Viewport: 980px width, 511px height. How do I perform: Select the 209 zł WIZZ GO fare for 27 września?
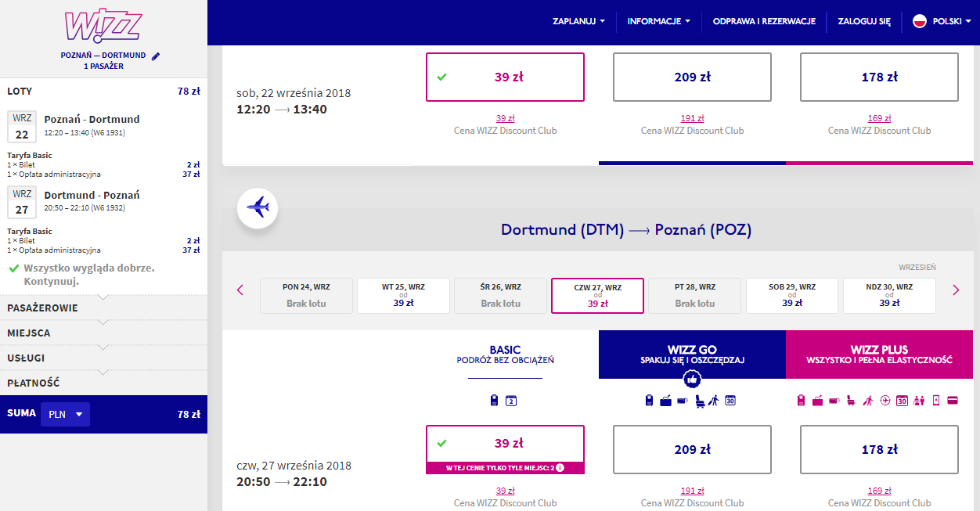692,449
